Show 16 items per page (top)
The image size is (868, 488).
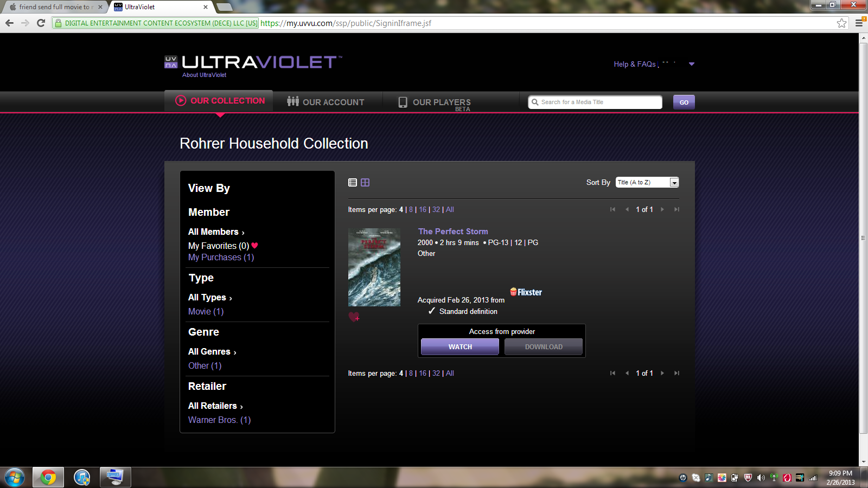[423, 210]
